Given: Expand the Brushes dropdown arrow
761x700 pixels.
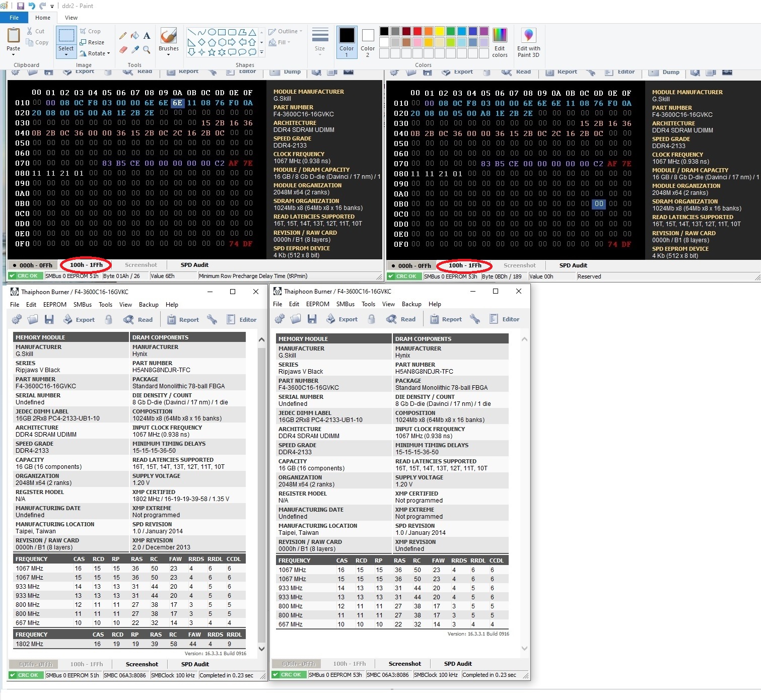Looking at the screenshot, I should (168, 55).
